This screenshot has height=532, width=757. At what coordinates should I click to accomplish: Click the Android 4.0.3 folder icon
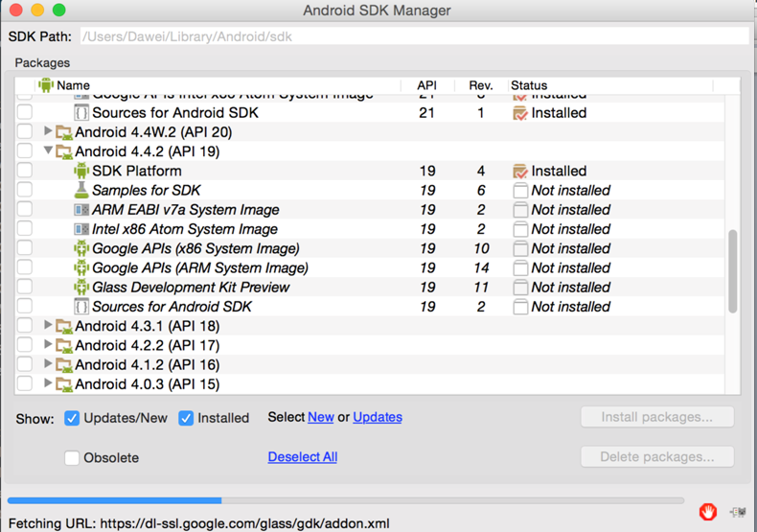(64, 384)
